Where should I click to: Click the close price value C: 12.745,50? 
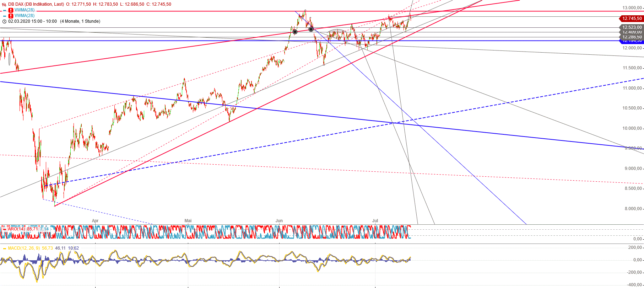pyautogui.click(x=159, y=4)
